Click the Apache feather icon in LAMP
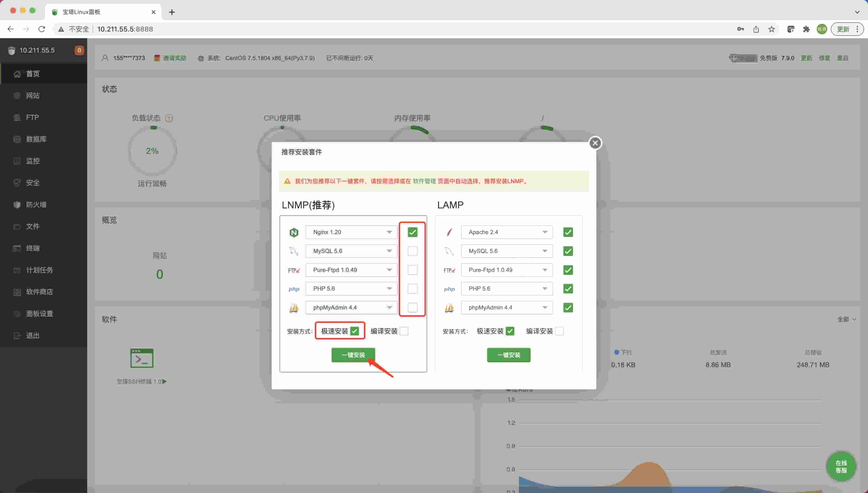Viewport: 868px width, 493px height. [449, 232]
